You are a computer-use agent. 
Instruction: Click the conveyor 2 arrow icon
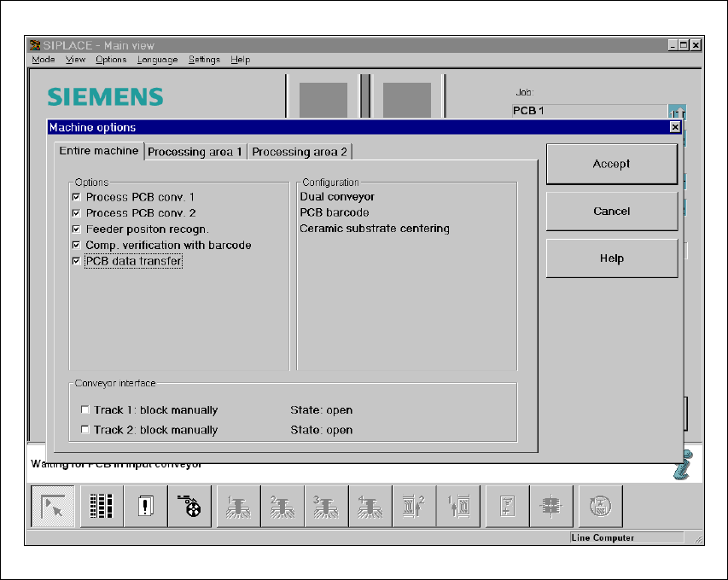point(414,507)
